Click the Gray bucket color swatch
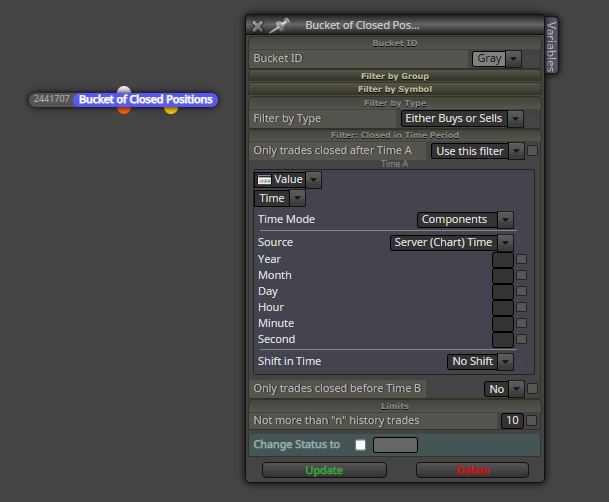609x502 pixels. tap(489, 59)
